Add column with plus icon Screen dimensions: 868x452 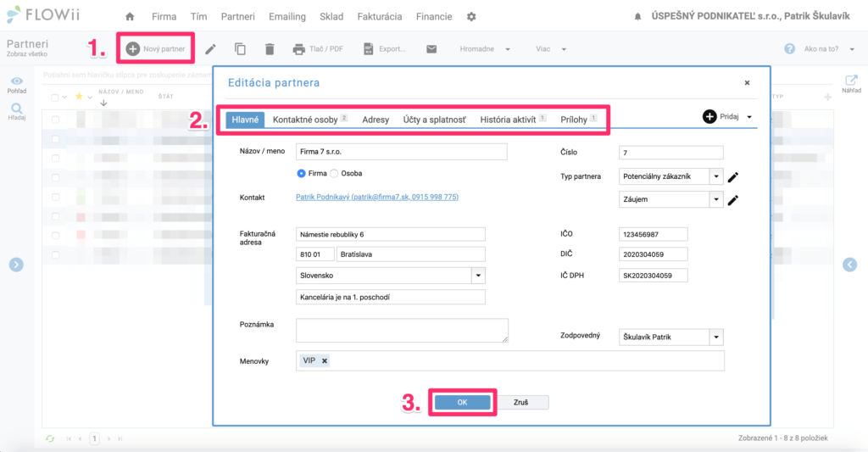tap(827, 97)
